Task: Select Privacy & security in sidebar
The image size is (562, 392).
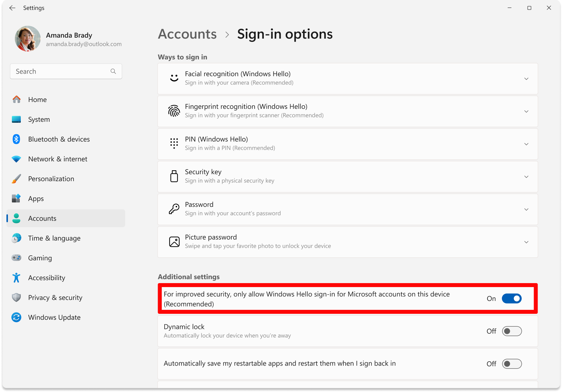Action: (x=16, y=297)
